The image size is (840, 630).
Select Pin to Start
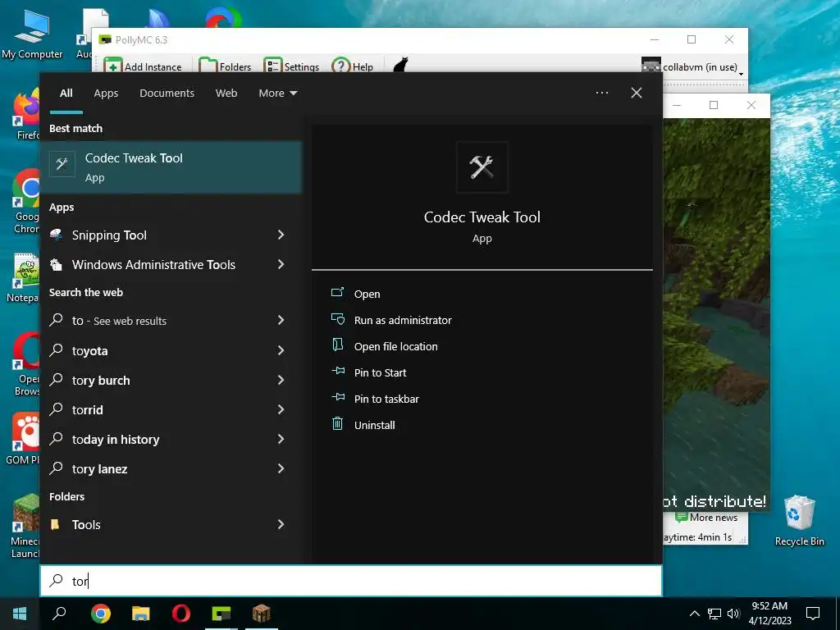tap(381, 373)
